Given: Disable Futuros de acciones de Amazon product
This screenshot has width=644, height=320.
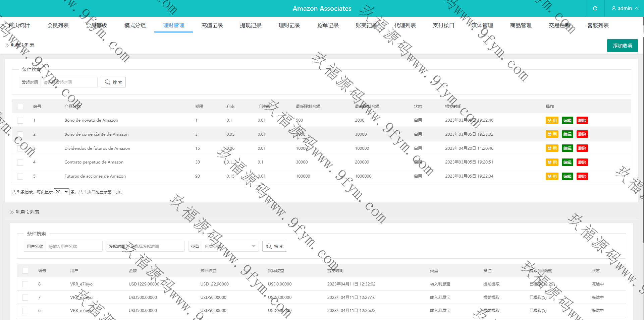Looking at the screenshot, I should [552, 177].
